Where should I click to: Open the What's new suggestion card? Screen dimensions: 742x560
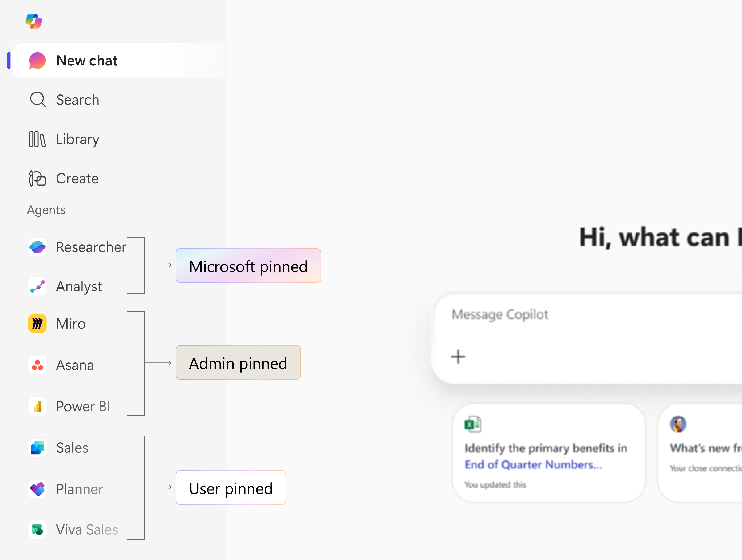(x=700, y=453)
